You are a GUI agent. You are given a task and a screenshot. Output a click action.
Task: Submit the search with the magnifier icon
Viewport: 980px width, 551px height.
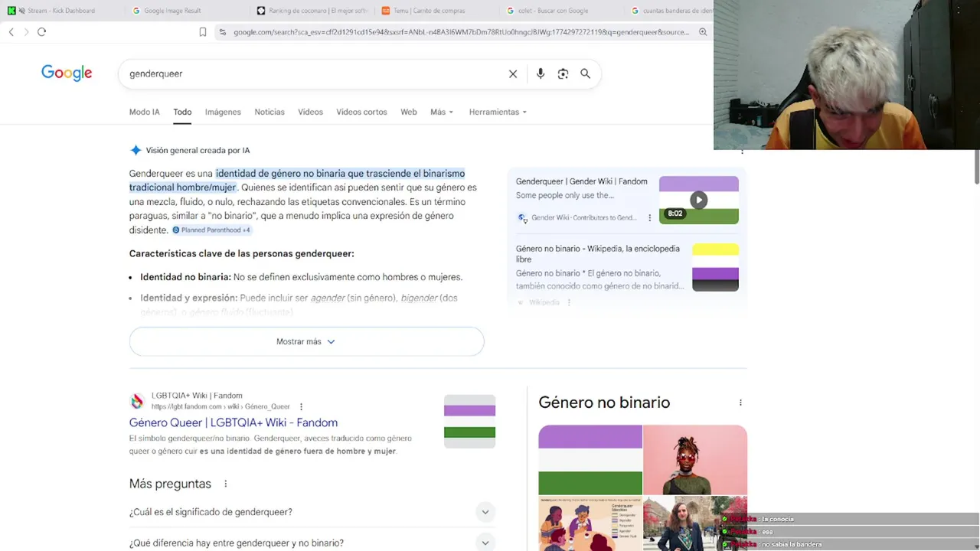(x=585, y=74)
